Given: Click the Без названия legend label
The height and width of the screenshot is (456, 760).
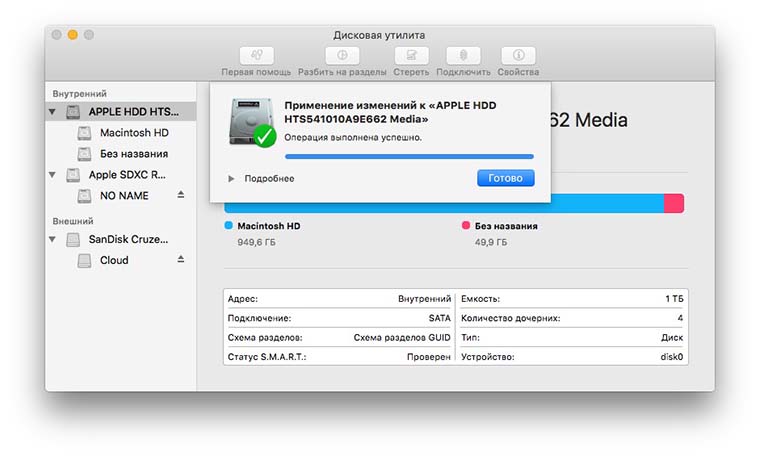Looking at the screenshot, I should (x=506, y=226).
